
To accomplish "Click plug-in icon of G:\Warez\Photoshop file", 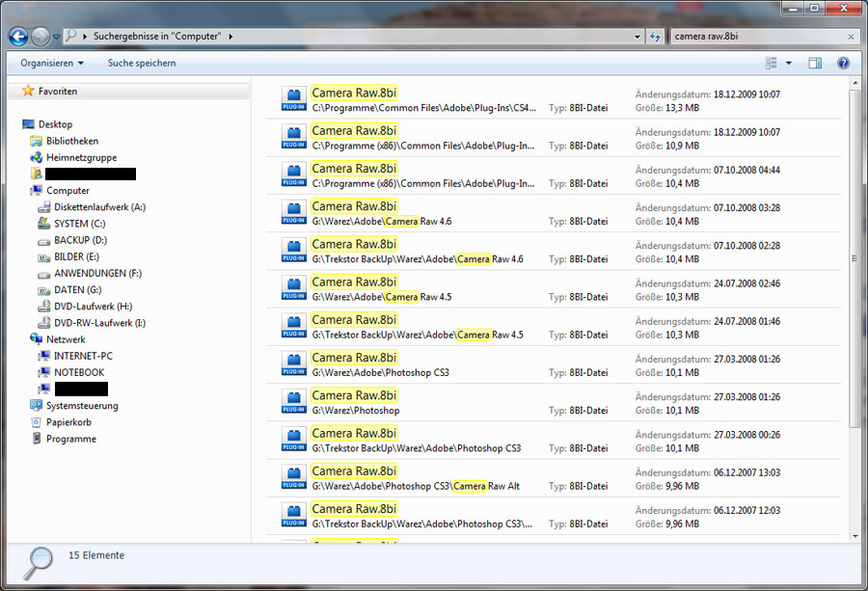I will [x=293, y=402].
